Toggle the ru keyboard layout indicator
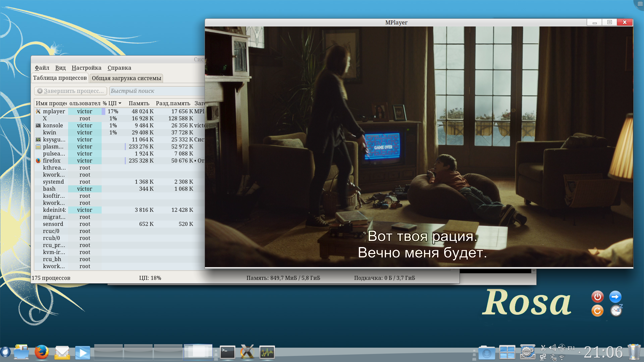 pyautogui.click(x=571, y=348)
